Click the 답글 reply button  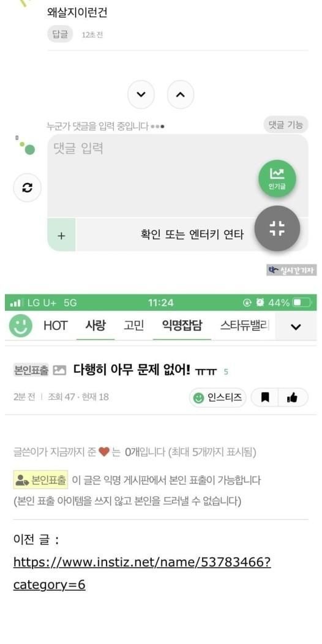click(x=61, y=34)
